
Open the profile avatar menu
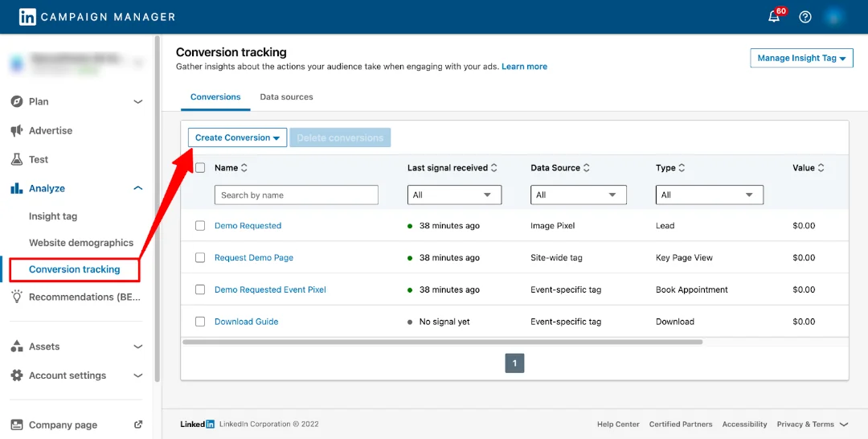[833, 17]
